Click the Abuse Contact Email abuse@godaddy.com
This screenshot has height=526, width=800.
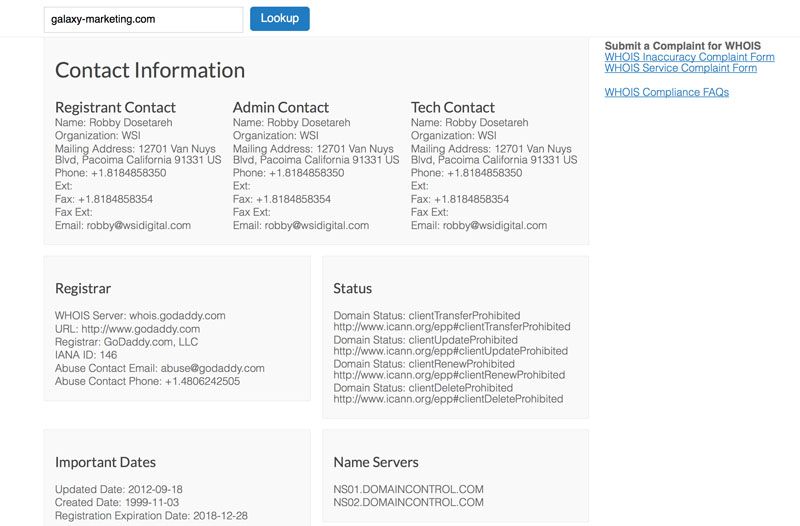[x=212, y=368]
